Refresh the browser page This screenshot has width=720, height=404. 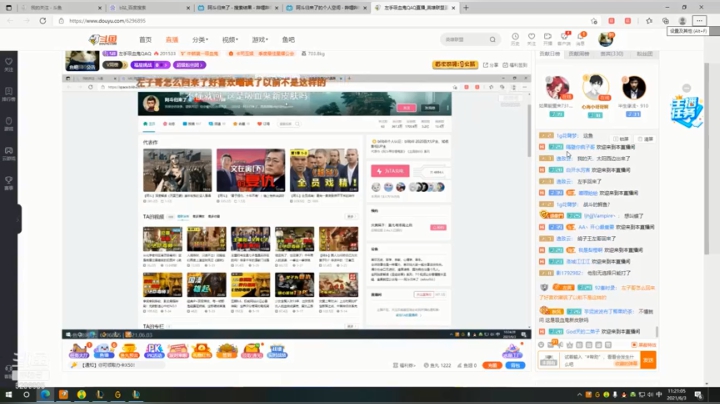pyautogui.click(x=43, y=21)
